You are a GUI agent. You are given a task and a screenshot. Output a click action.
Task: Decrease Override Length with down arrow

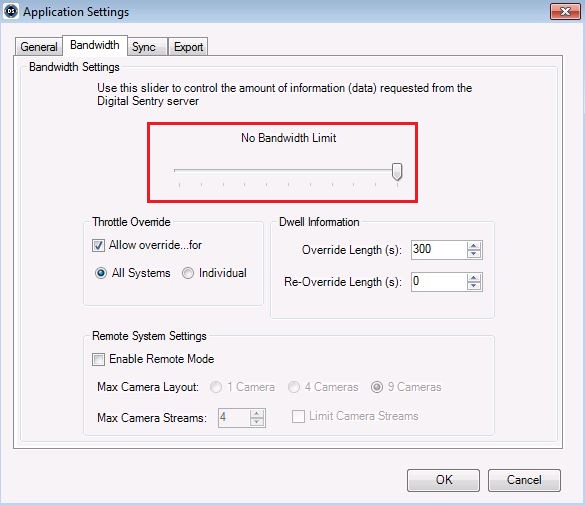click(x=474, y=254)
